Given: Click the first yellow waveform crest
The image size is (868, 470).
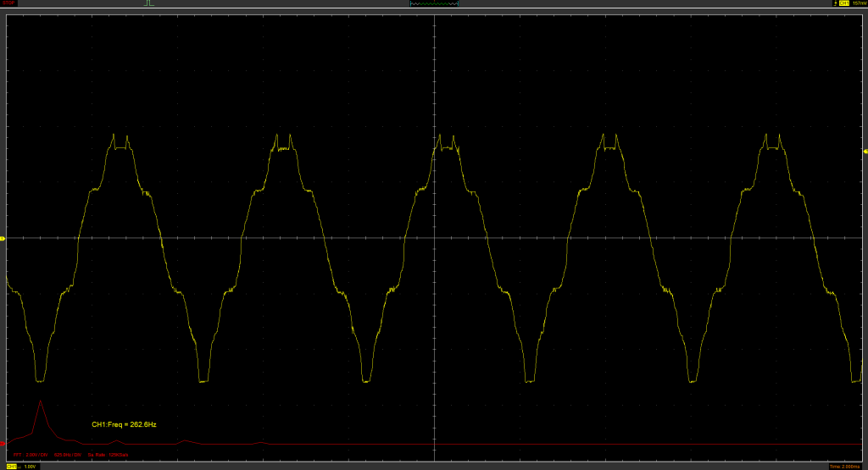Looking at the screenshot, I should (x=120, y=142).
